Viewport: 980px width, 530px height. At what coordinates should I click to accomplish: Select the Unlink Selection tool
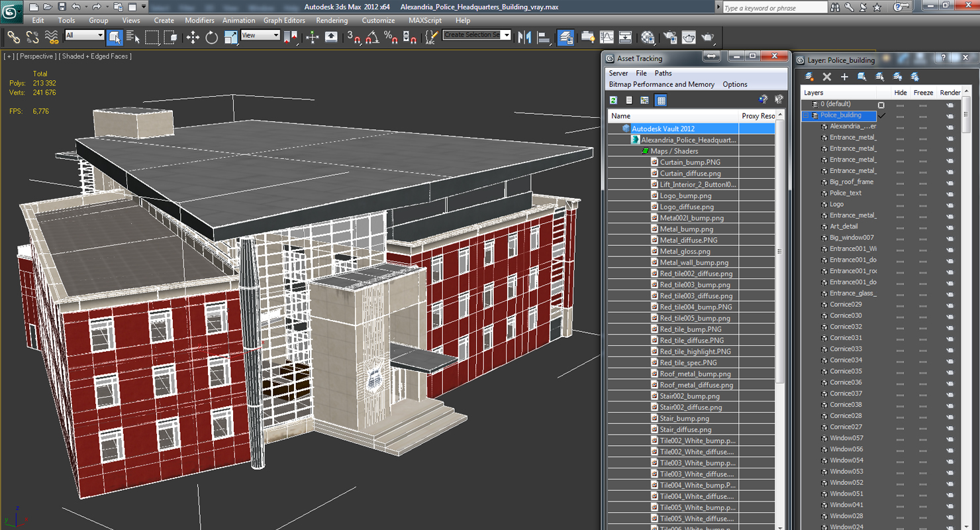[32, 37]
